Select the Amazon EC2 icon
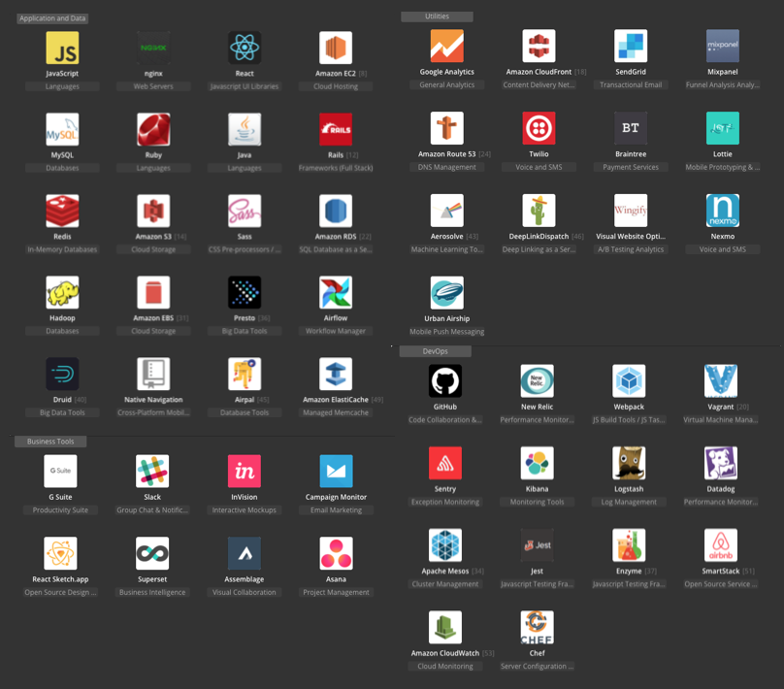This screenshot has height=689, width=784. 336,48
